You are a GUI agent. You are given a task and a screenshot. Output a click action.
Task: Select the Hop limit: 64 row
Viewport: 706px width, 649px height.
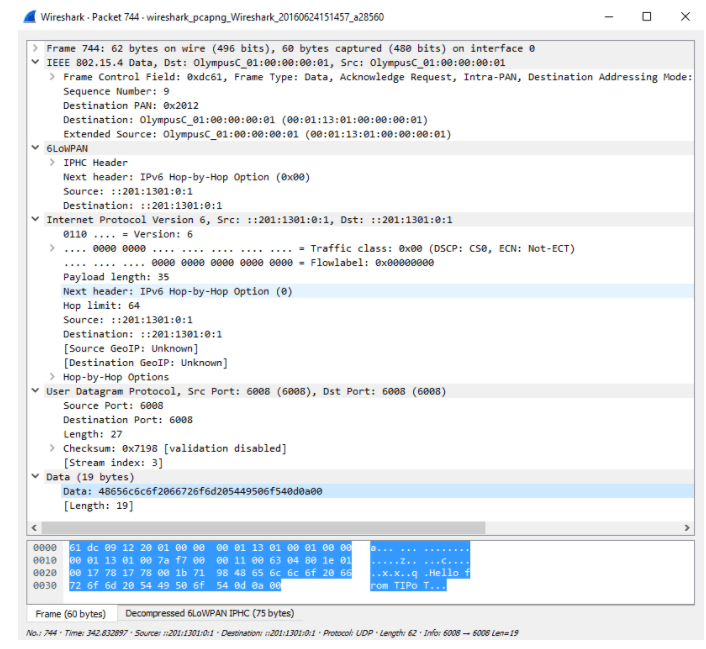377,306
